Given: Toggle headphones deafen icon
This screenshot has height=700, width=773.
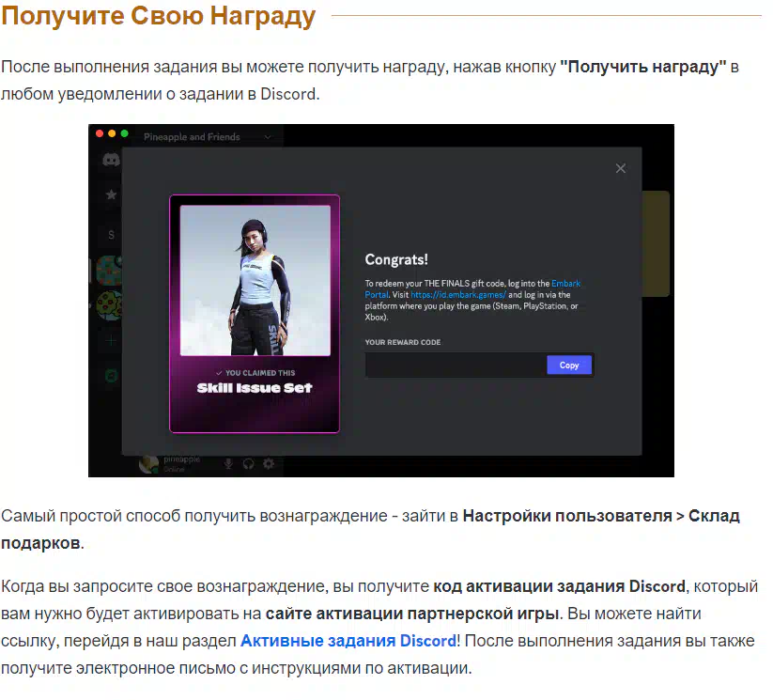Looking at the screenshot, I should 249,464.
